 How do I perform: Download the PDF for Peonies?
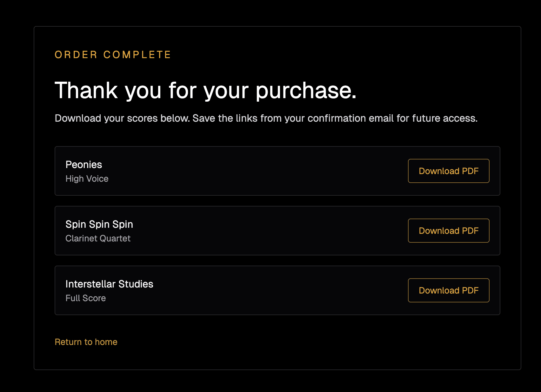click(448, 171)
